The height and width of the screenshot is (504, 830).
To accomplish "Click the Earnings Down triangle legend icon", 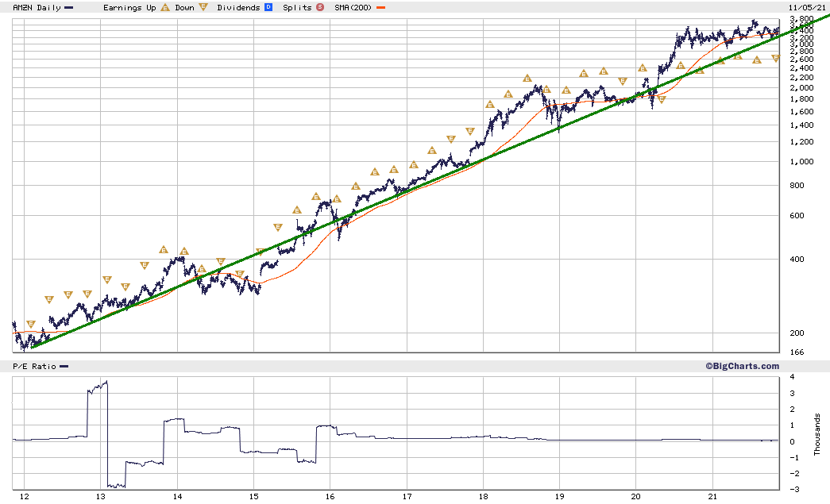I will (203, 7).
